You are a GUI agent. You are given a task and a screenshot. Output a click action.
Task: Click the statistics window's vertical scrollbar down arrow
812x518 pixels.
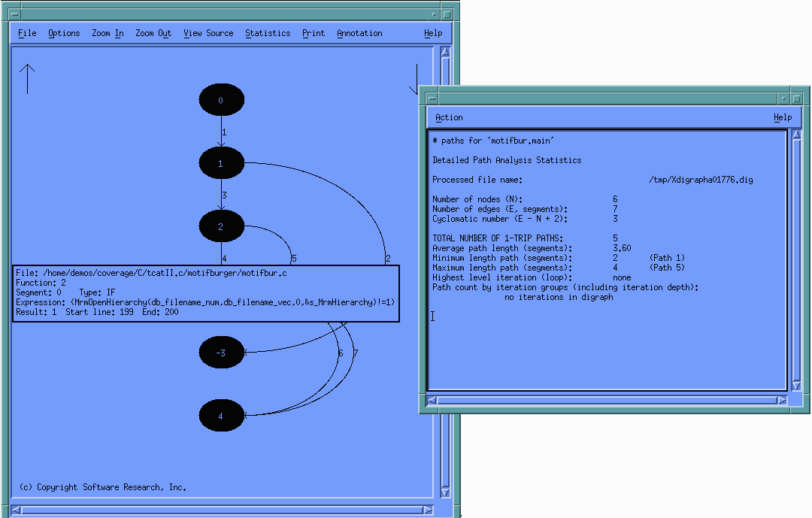pyautogui.click(x=796, y=386)
